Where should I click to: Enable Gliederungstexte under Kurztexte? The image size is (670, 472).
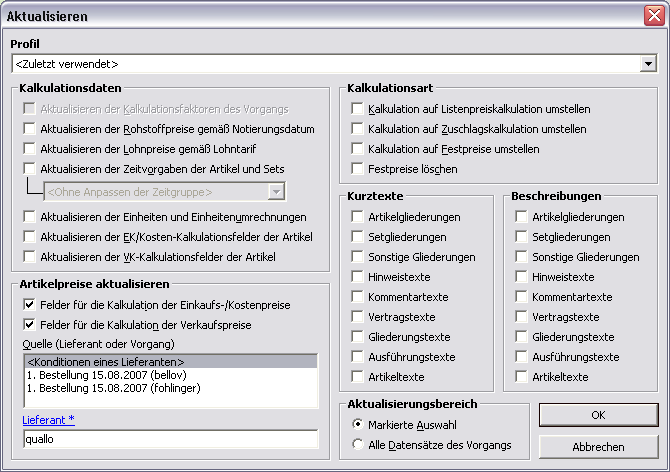(357, 337)
